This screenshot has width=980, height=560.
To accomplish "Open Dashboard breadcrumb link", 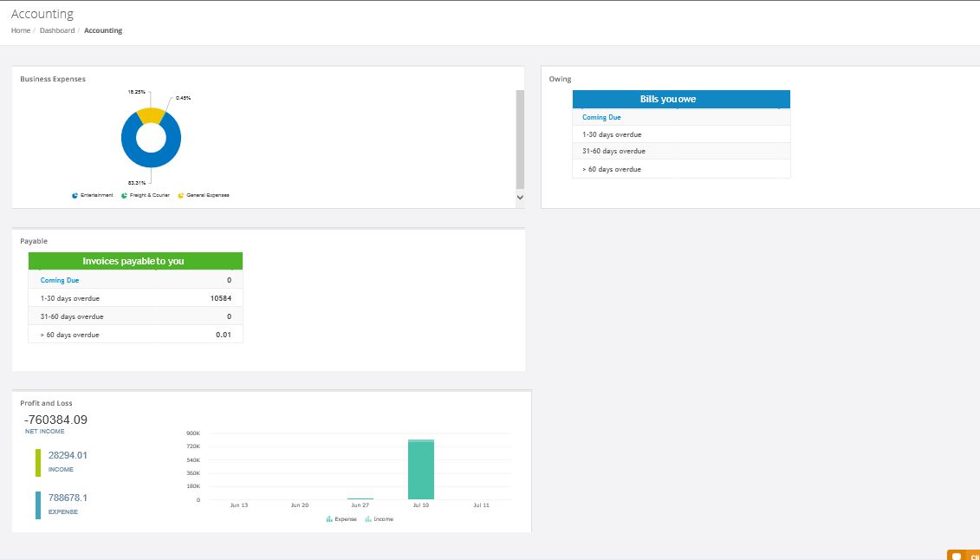I will [x=57, y=30].
